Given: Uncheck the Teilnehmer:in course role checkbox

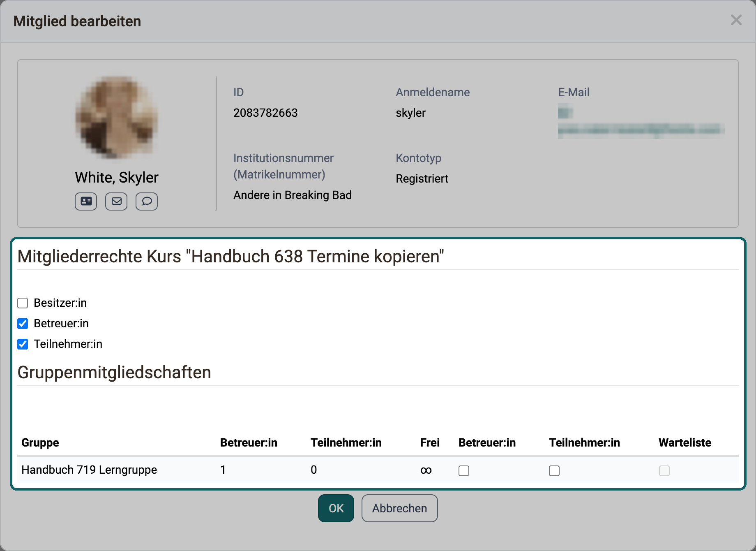Looking at the screenshot, I should (x=23, y=344).
